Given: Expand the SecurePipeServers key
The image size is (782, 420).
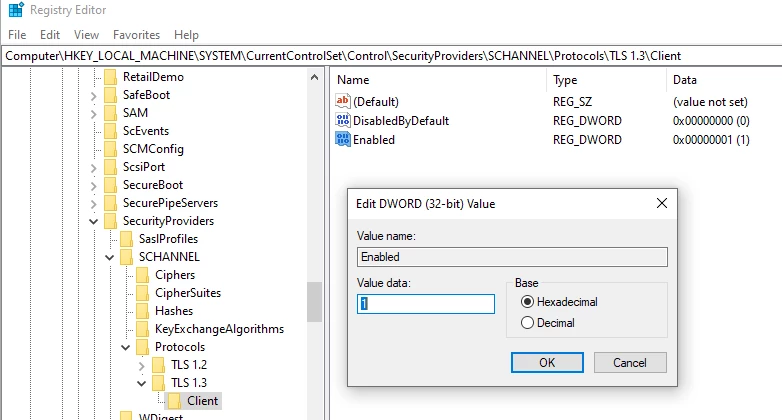Looking at the screenshot, I should 93,203.
